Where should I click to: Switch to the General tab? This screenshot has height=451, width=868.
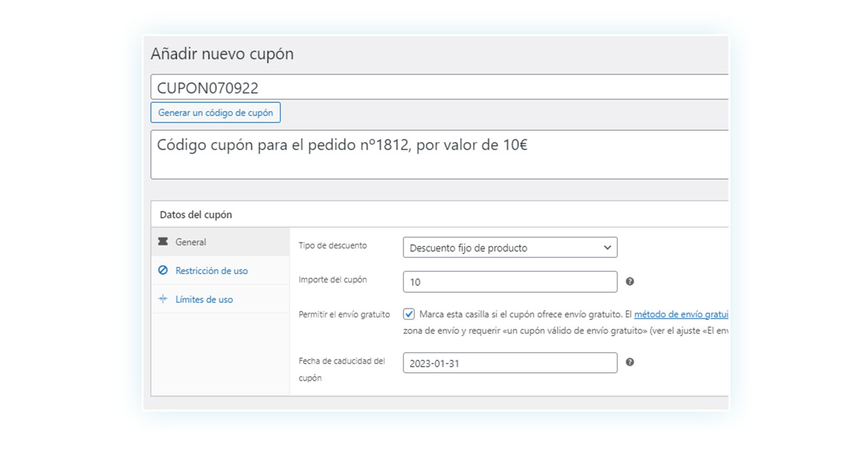(220, 242)
